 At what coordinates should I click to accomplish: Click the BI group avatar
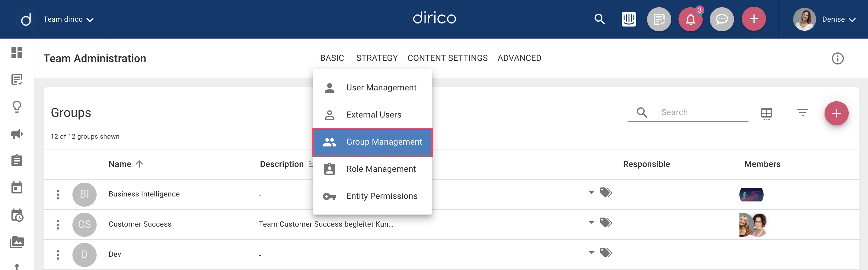coord(84,194)
